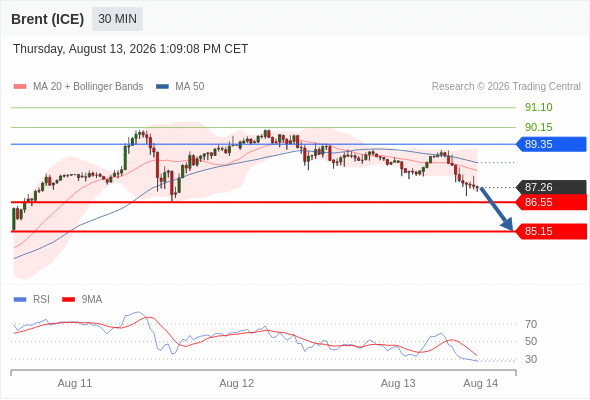This screenshot has height=400, width=590.
Task: Toggle MA 20 + Bollinger Bands legend
Action: tap(78, 87)
